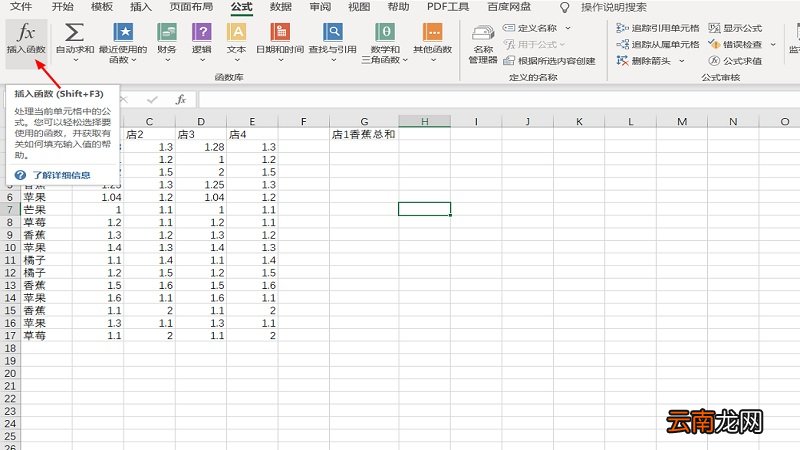
Task: Select the 草莓 cell in row 17
Action: 46,336
